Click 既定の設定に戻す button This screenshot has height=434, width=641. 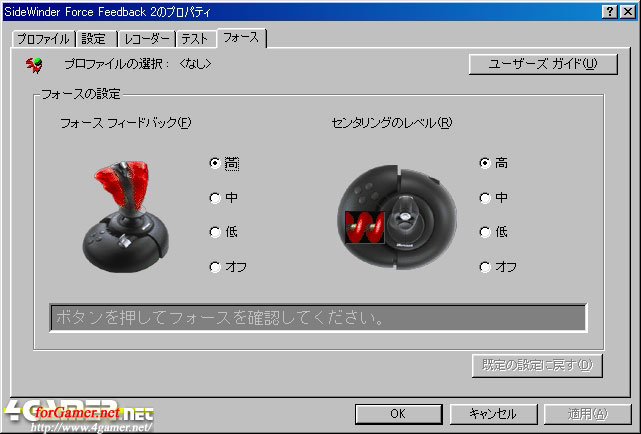click(x=537, y=365)
